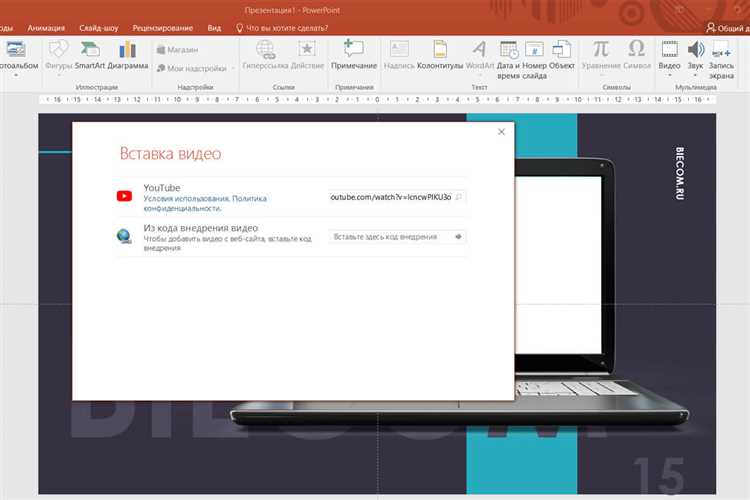Screen dimensions: 750x500
Task: Click the slide number 15 text
Action: (658, 476)
